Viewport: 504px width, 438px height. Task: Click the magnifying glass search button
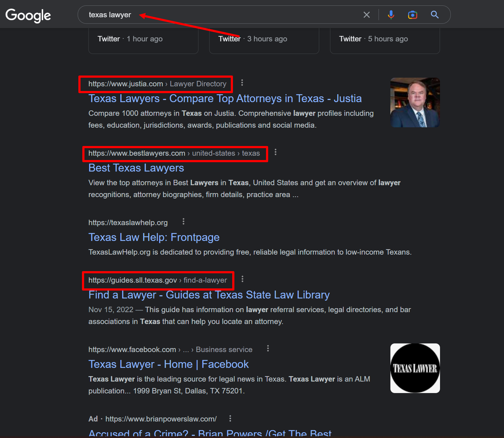(435, 15)
